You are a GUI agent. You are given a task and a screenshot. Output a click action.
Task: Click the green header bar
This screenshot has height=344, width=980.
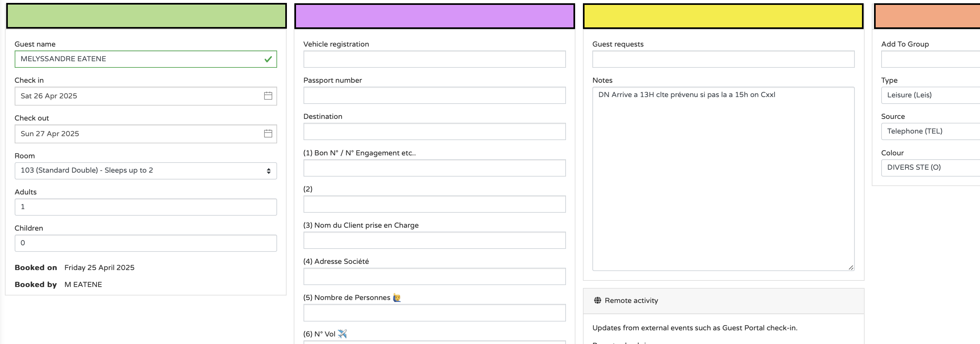[x=146, y=16]
